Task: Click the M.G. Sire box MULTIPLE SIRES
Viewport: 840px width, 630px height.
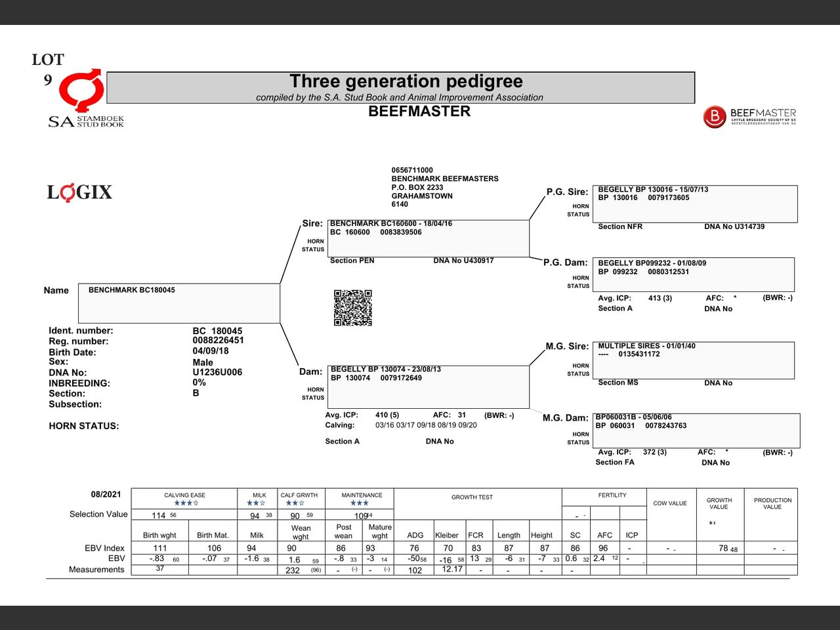Action: tap(693, 360)
